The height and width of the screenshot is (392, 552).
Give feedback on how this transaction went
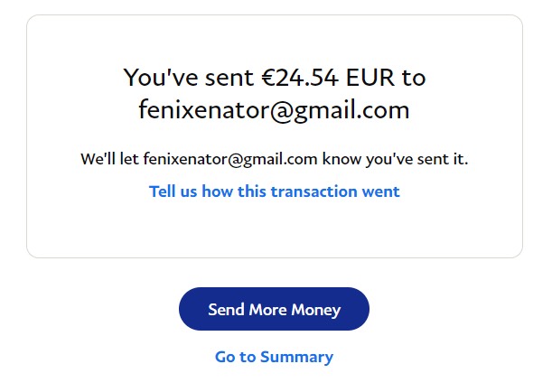274,191
